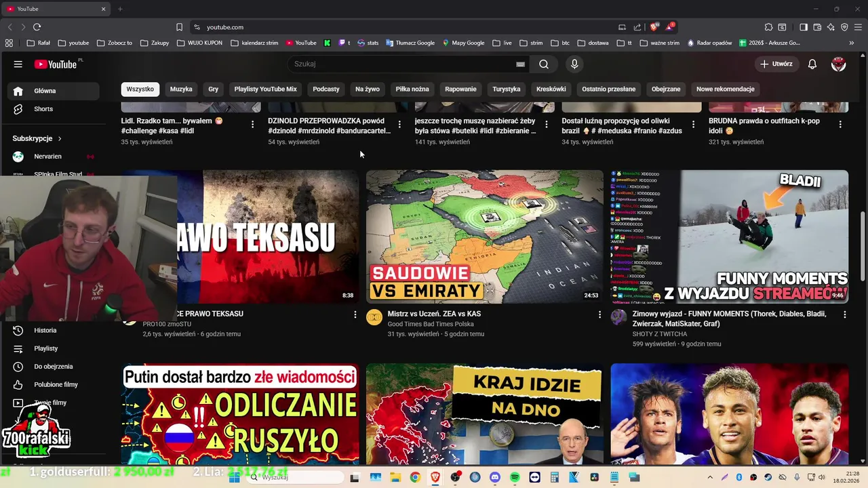Open Brave Shields lion icon

tap(654, 27)
